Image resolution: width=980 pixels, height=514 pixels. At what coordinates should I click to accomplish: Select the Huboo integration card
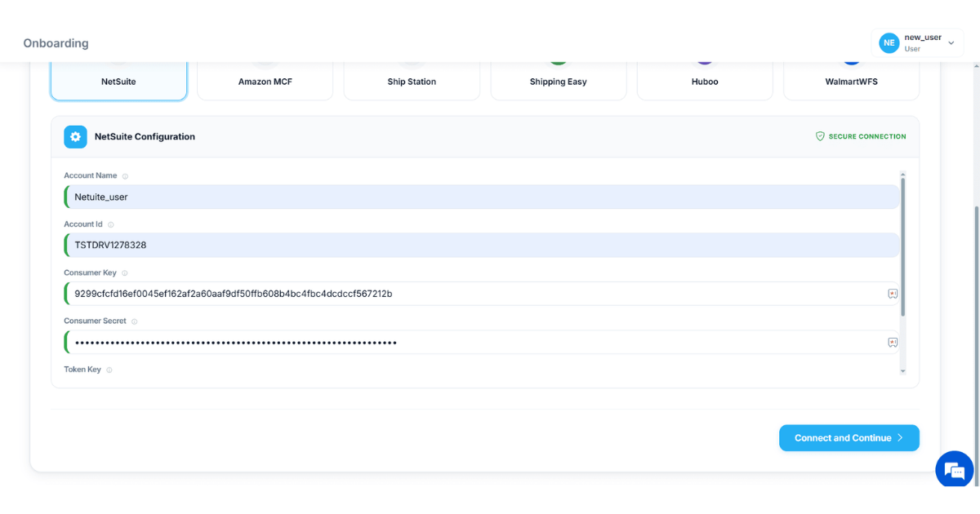tap(705, 81)
